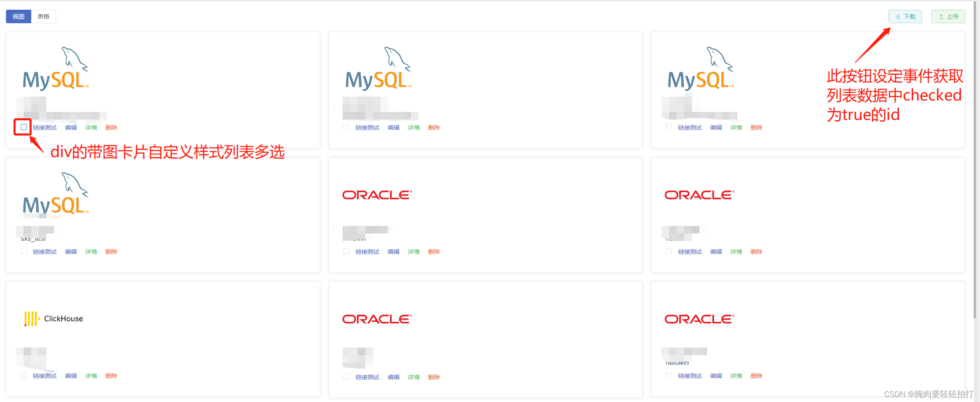
Task: Check the checkbox on the top-right MySQL card
Action: coord(669,127)
